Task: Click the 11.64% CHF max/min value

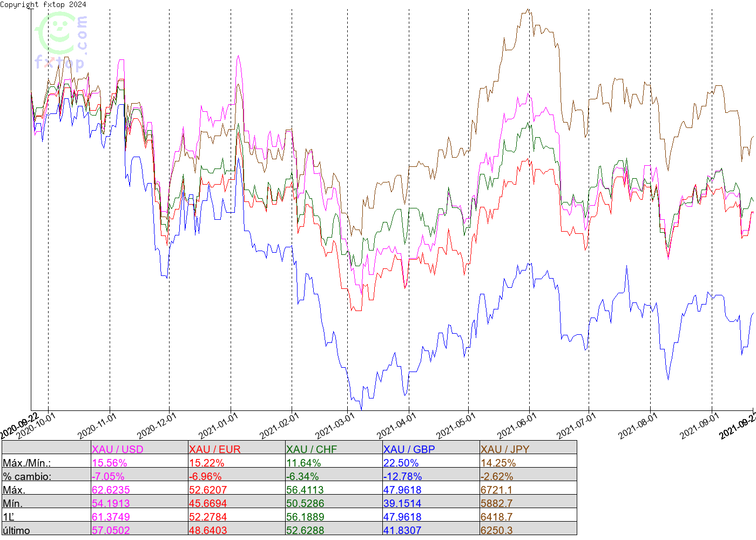Action: coord(303,463)
